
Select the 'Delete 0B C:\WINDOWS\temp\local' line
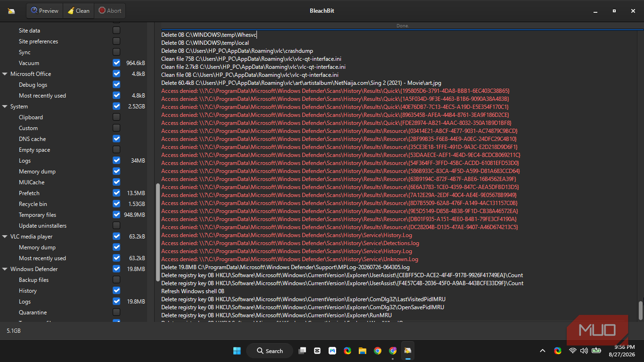point(205,43)
